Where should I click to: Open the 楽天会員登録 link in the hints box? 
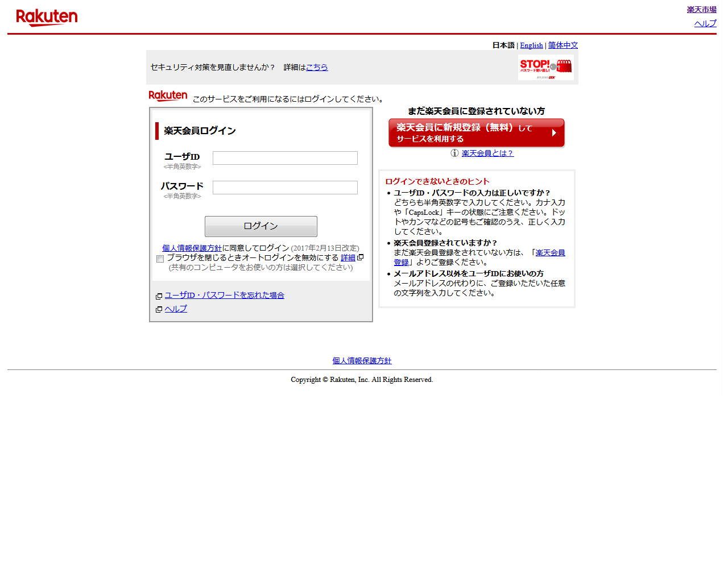479,257
